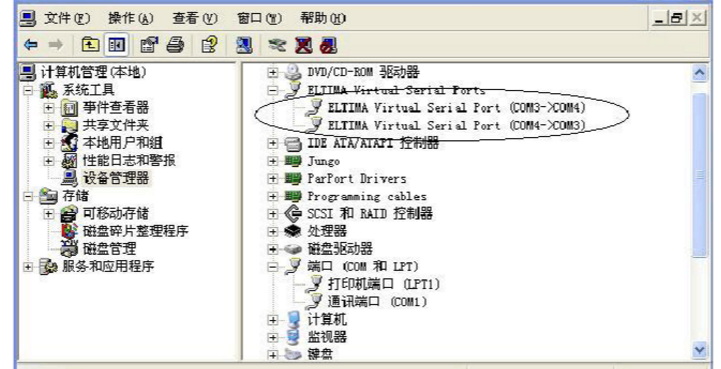This screenshot has height=369, width=721.
Task: Select 设备管理器 in the tree
Action: 116,178
